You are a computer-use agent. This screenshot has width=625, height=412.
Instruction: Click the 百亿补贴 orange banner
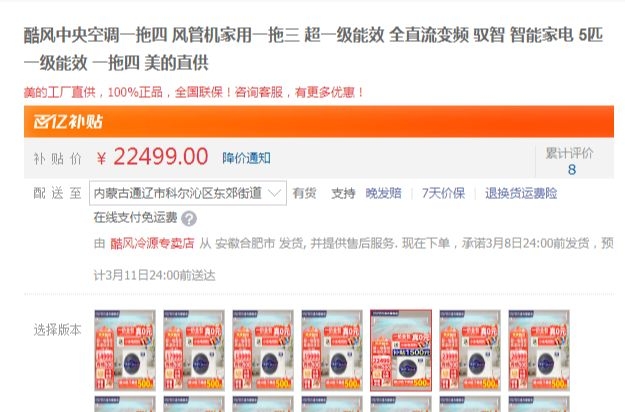[x=318, y=122]
